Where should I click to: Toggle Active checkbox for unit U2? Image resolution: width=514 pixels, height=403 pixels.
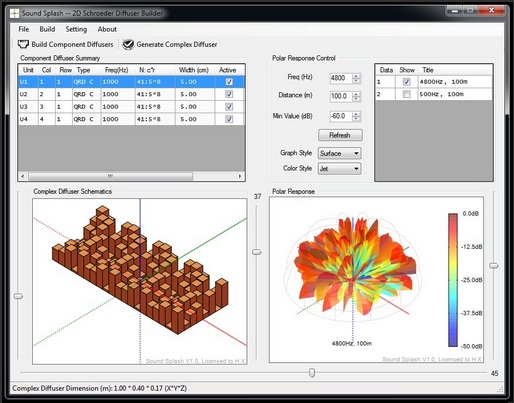pyautogui.click(x=229, y=94)
